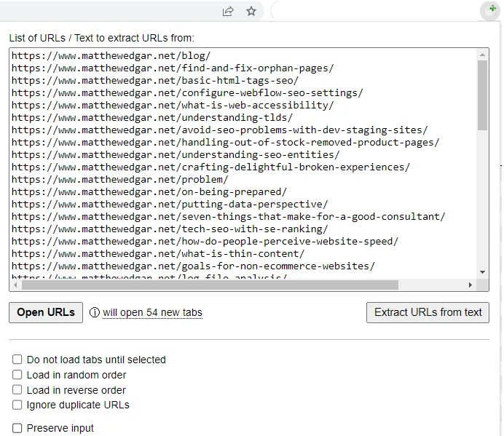Click the share page icon in address bar
The width and height of the screenshot is (504, 436).
[x=228, y=11]
